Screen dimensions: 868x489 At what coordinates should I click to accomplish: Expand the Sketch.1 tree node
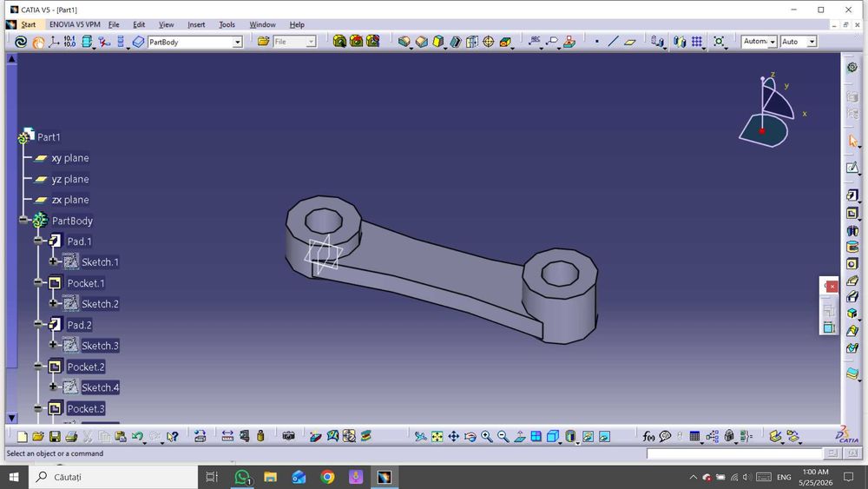(53, 261)
